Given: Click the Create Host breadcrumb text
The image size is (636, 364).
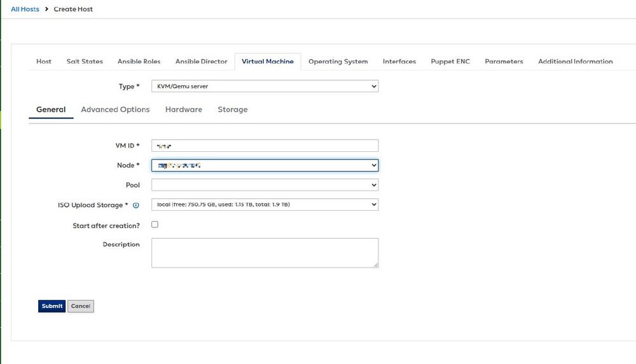Looking at the screenshot, I should coord(73,9).
